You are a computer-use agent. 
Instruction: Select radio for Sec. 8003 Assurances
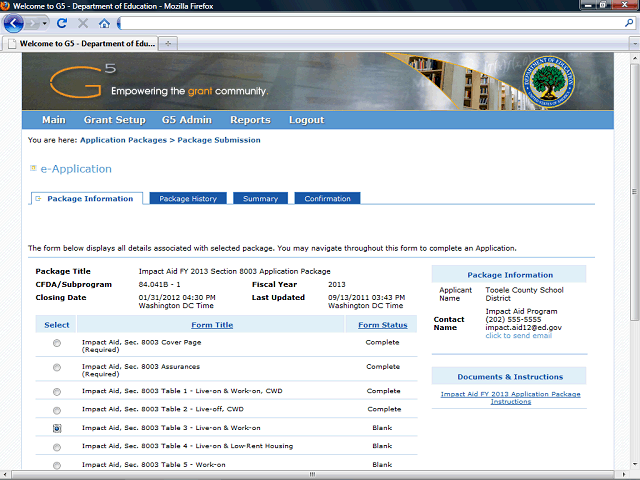pyautogui.click(x=57, y=368)
